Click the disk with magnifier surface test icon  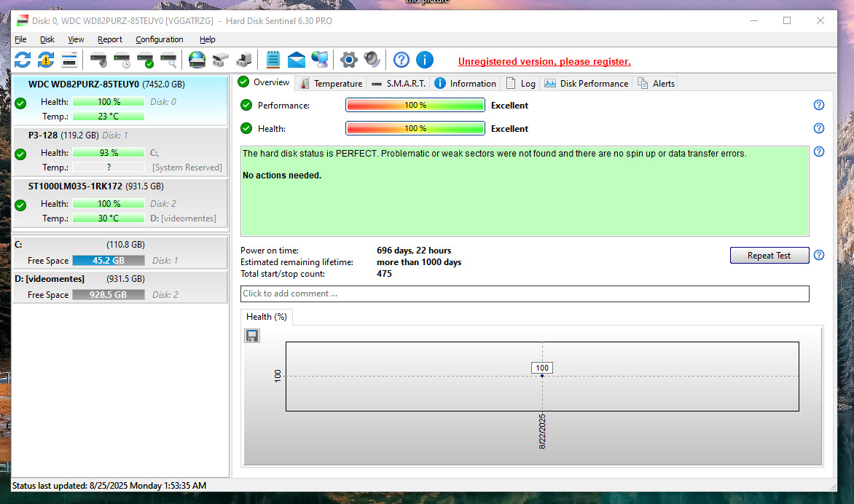click(169, 60)
